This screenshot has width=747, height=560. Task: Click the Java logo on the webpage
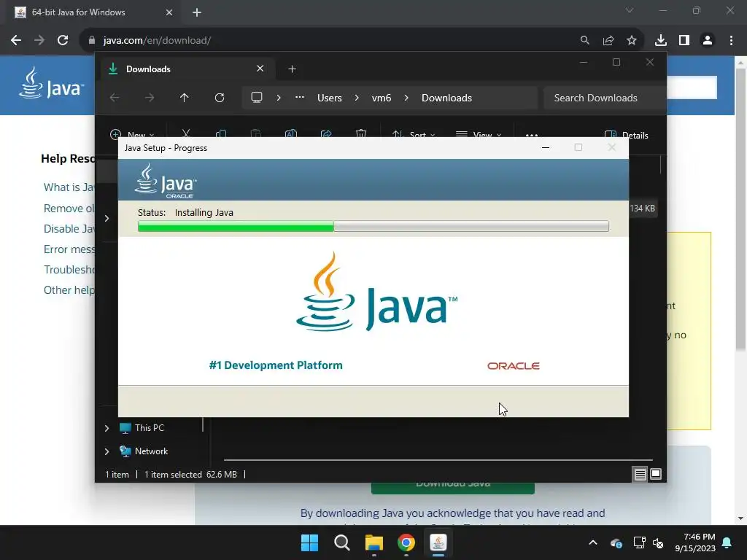51,83
